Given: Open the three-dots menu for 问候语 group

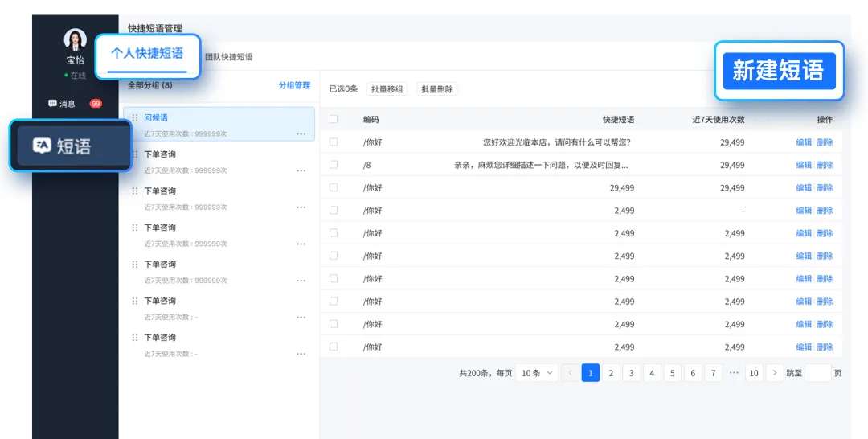Looking at the screenshot, I should [301, 134].
